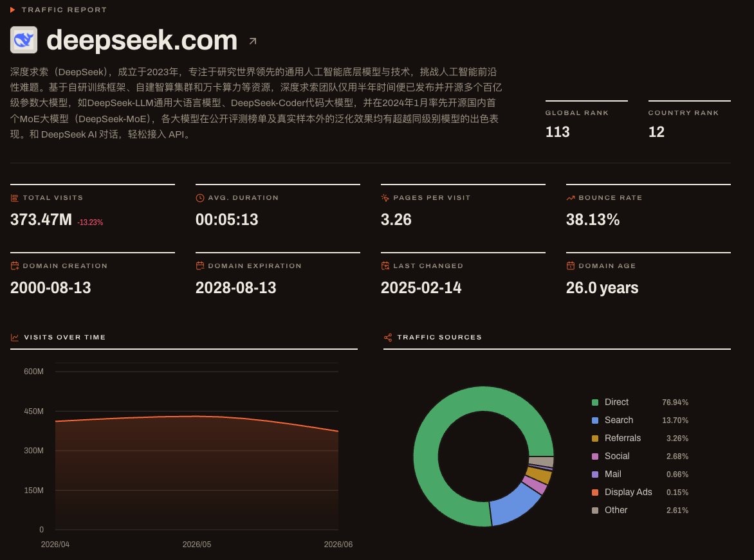
Task: Click the 300M y-axis label
Action: coord(33,451)
